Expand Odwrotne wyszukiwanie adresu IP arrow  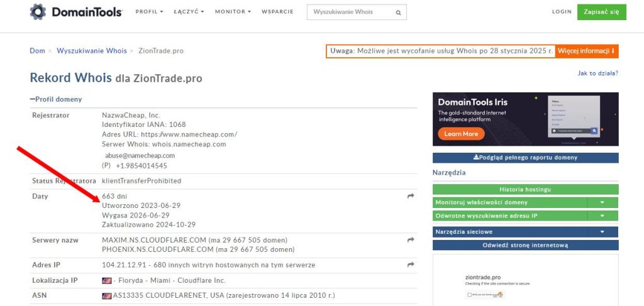602,216
